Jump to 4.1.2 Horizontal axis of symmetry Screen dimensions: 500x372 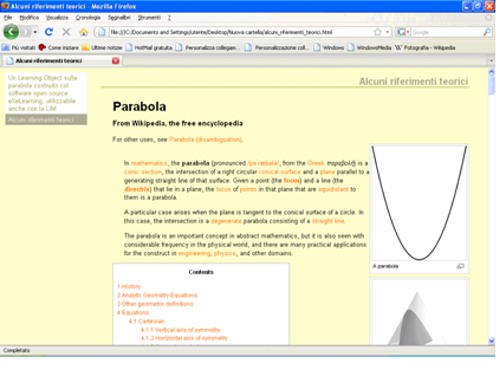pyautogui.click(x=184, y=338)
